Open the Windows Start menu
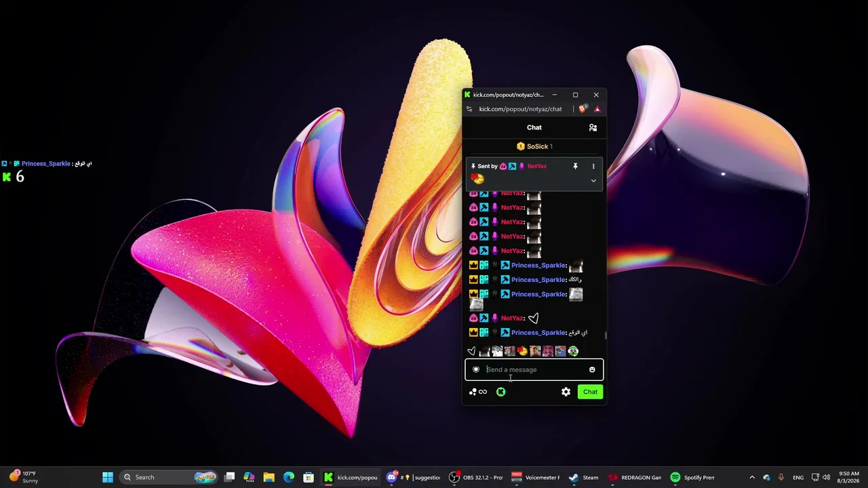This screenshot has height=488, width=868. coord(108,477)
